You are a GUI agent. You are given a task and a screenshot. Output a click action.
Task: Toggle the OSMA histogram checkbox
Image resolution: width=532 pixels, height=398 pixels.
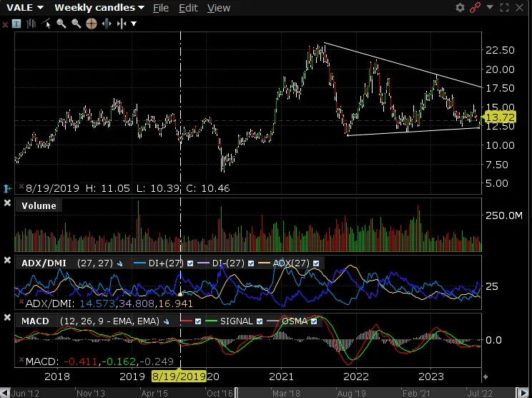point(314,321)
